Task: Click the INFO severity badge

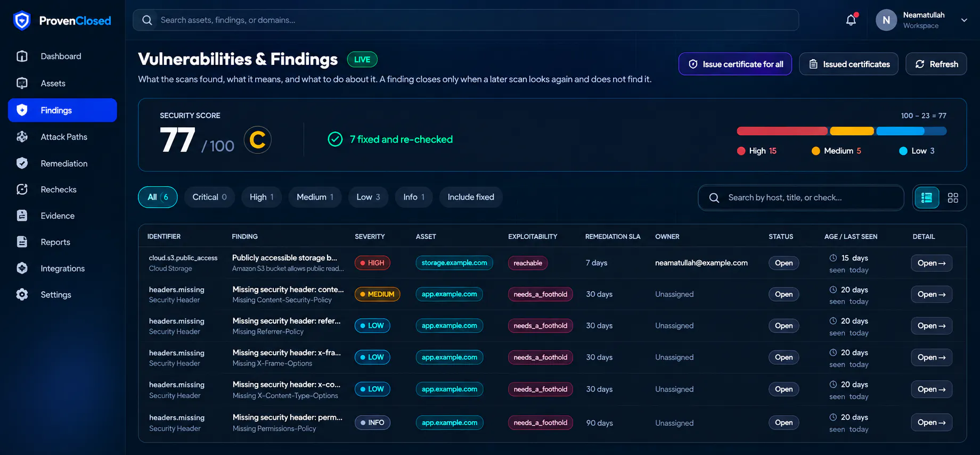Action: click(x=372, y=423)
